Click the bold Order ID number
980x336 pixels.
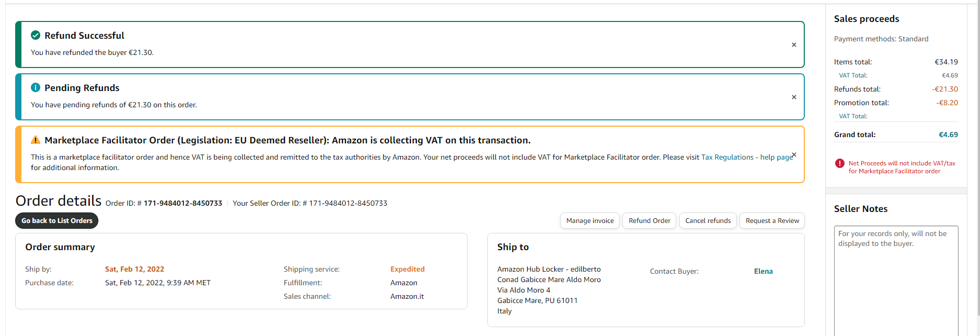coord(183,204)
